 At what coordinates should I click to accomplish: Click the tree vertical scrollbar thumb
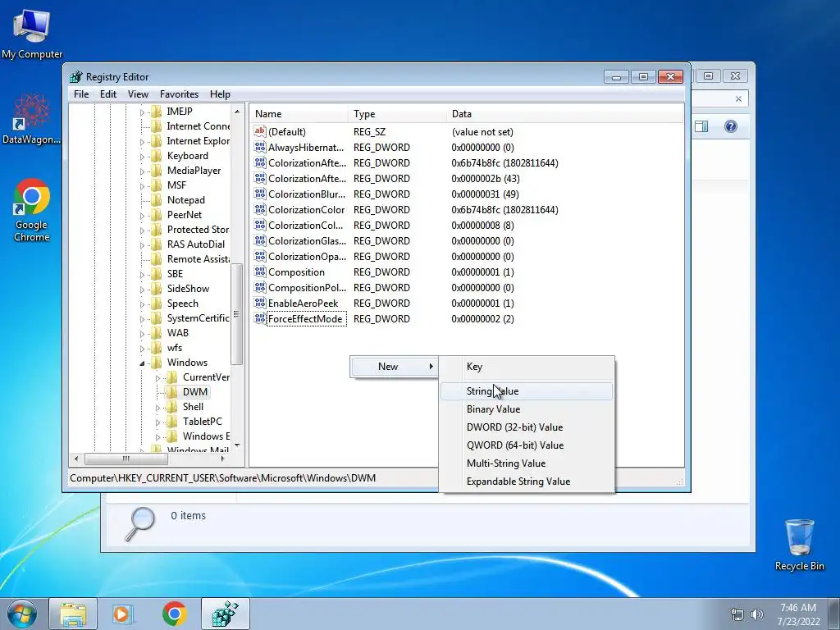(x=236, y=314)
